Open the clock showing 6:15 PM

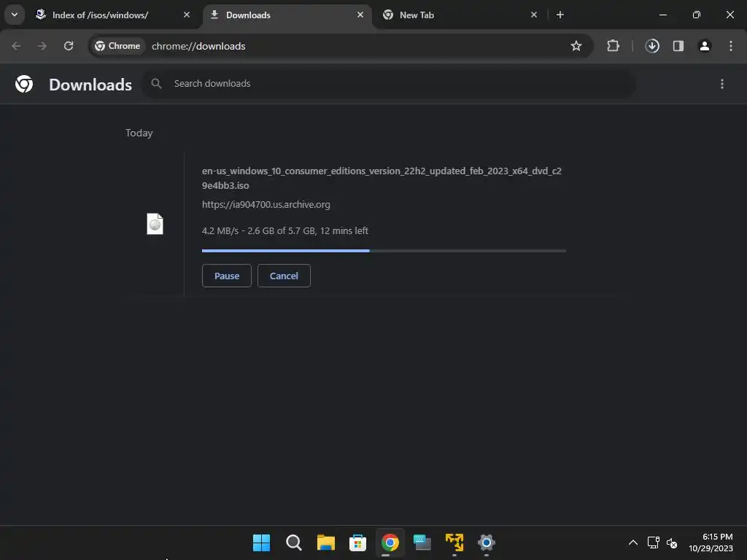(711, 542)
